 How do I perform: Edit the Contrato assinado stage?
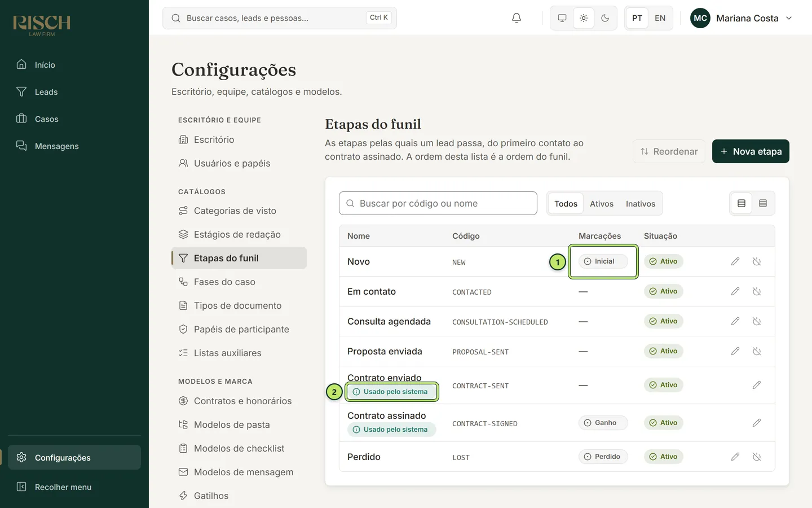click(757, 423)
